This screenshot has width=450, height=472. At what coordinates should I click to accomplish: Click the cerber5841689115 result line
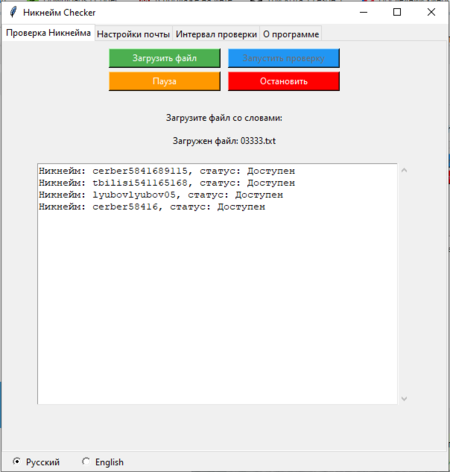[167, 171]
